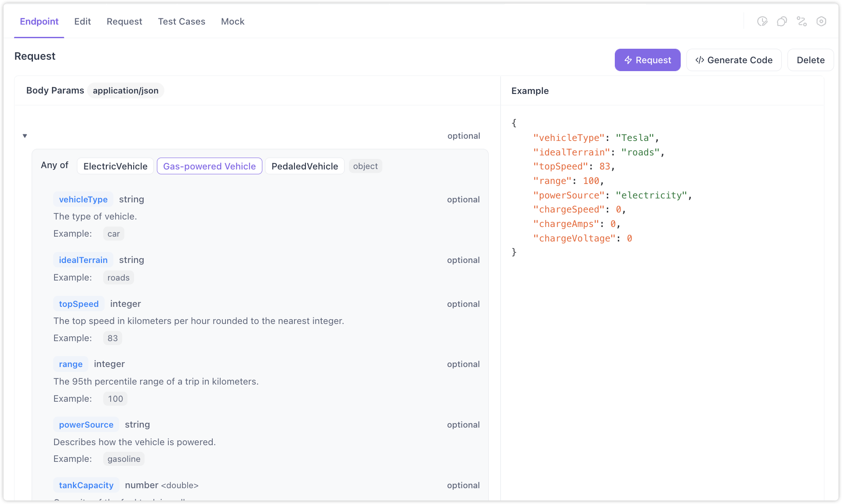Viewport: 842px width, 504px height.
Task: Open the comments bubble icon
Action: (x=782, y=22)
